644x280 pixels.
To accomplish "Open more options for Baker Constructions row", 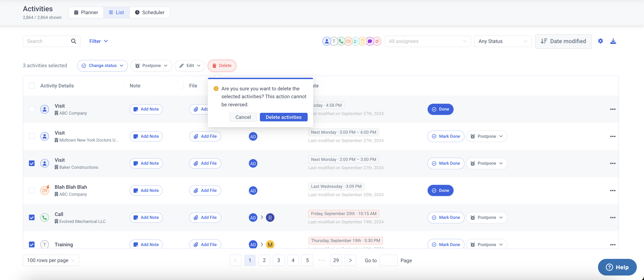I will 613,163.
